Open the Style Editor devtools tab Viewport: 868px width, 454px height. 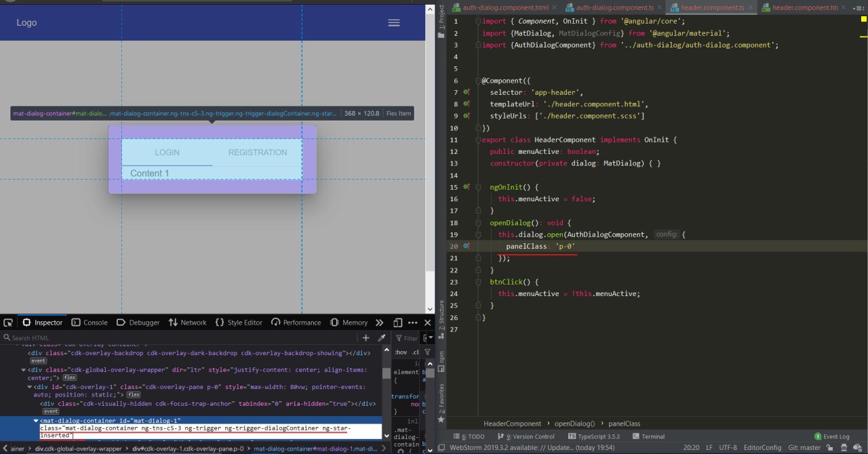point(239,323)
